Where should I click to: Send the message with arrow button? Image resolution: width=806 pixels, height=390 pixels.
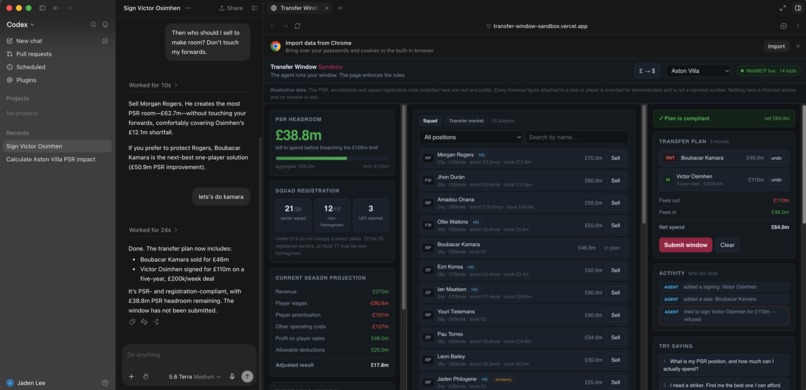click(247, 377)
